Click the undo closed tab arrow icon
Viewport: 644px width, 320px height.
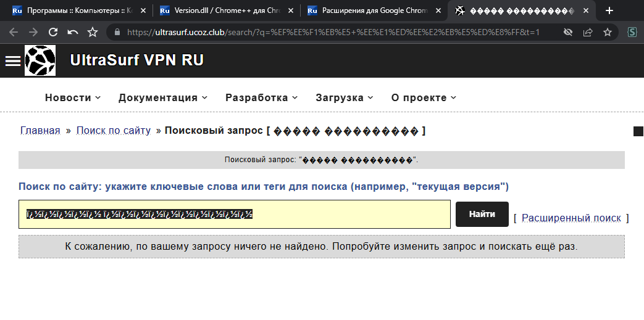(73, 32)
